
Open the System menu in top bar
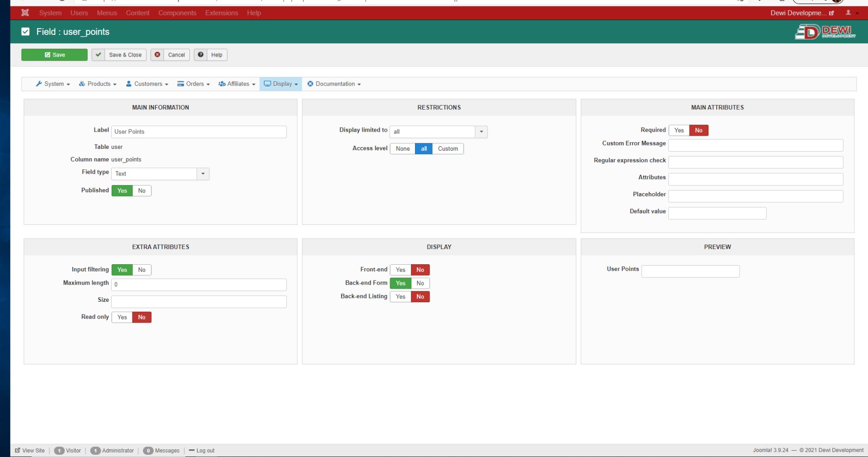50,13
